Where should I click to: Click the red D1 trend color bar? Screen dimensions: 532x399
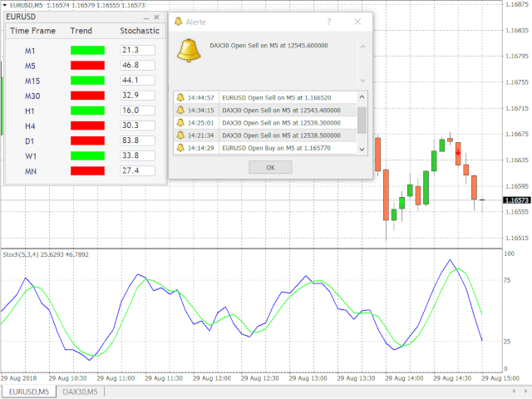[87, 140]
